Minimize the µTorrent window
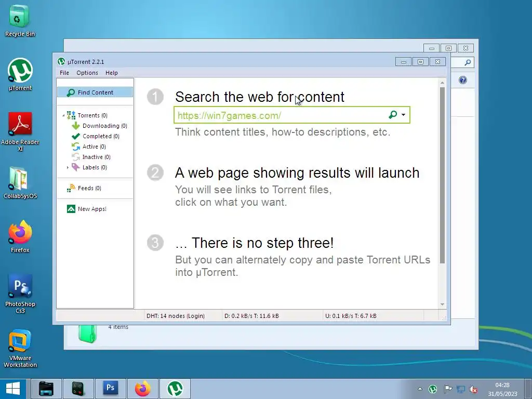 [403, 62]
